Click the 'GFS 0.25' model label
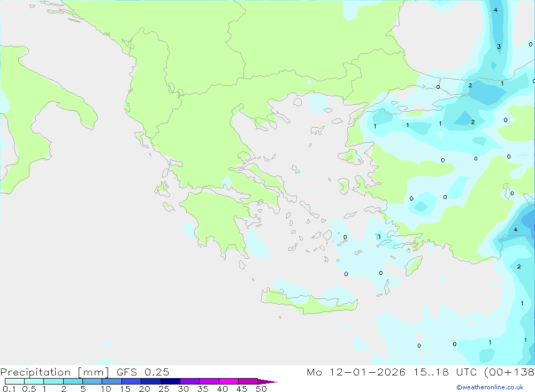535x392 pixels. click(143, 372)
